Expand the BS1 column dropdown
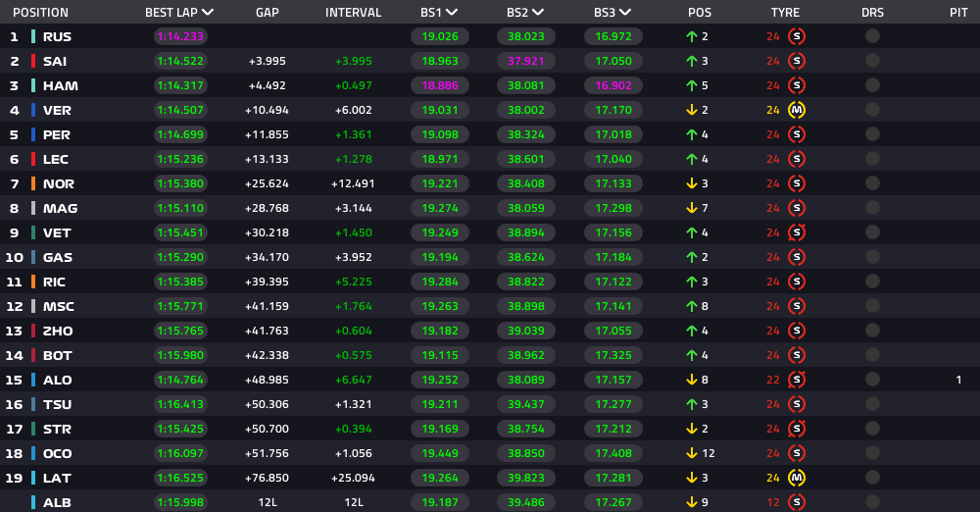Viewport: 980px width, 512px height. tap(452, 13)
